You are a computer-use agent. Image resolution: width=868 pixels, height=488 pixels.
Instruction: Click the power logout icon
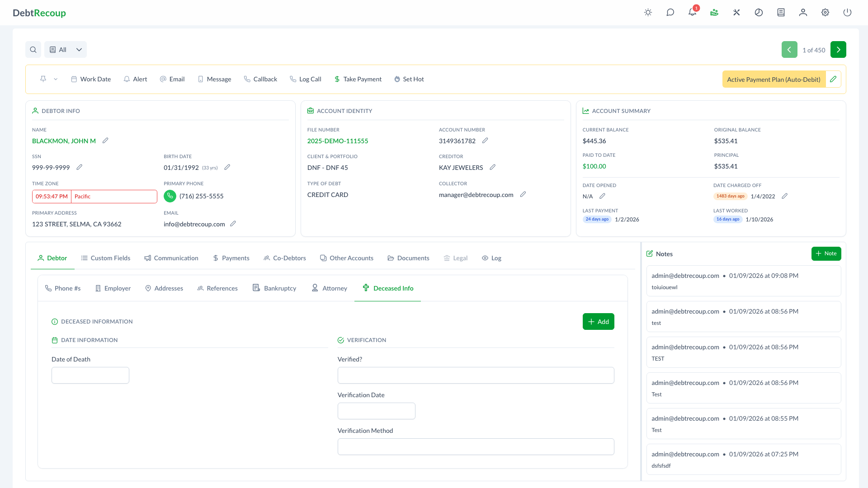click(x=847, y=13)
